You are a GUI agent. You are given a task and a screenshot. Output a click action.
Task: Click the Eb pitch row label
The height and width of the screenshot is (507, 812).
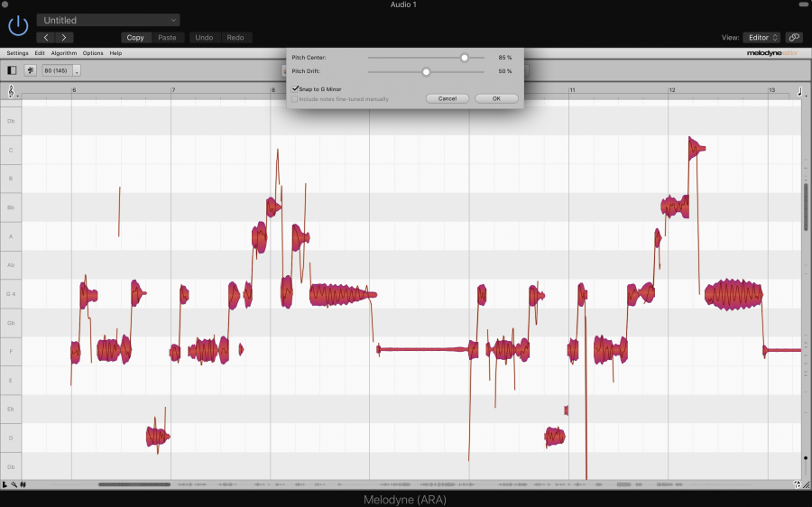tap(11, 409)
